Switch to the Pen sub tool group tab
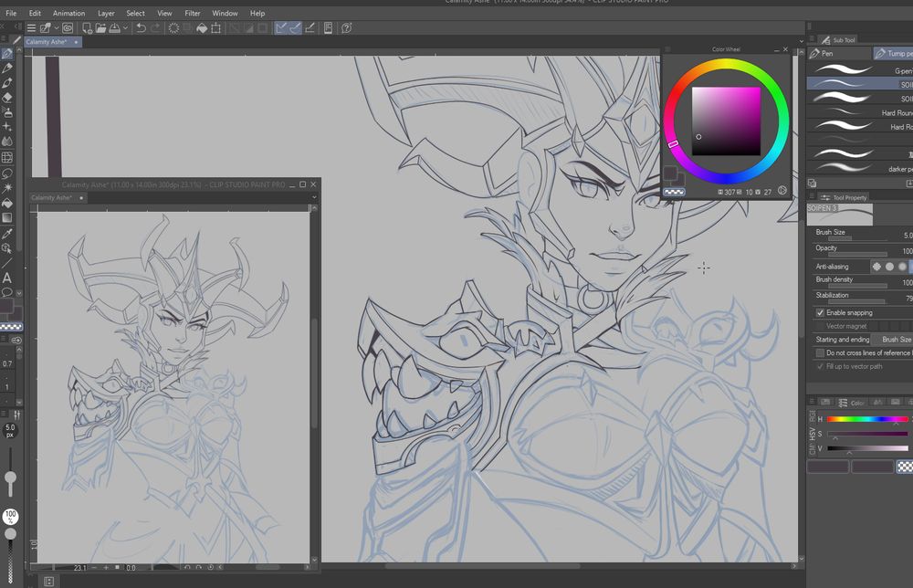 click(x=838, y=54)
